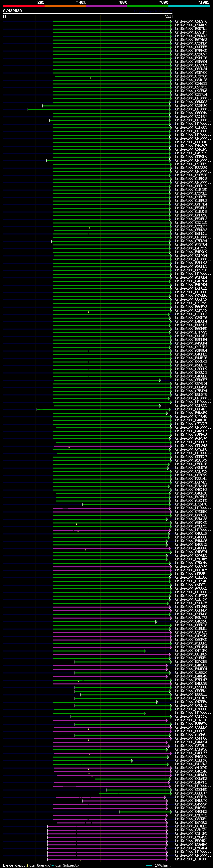The height and width of the screenshot is (868, 213).
Task: Select hit UniRef100_P40307
Action: pyautogui.click(x=191, y=146)
